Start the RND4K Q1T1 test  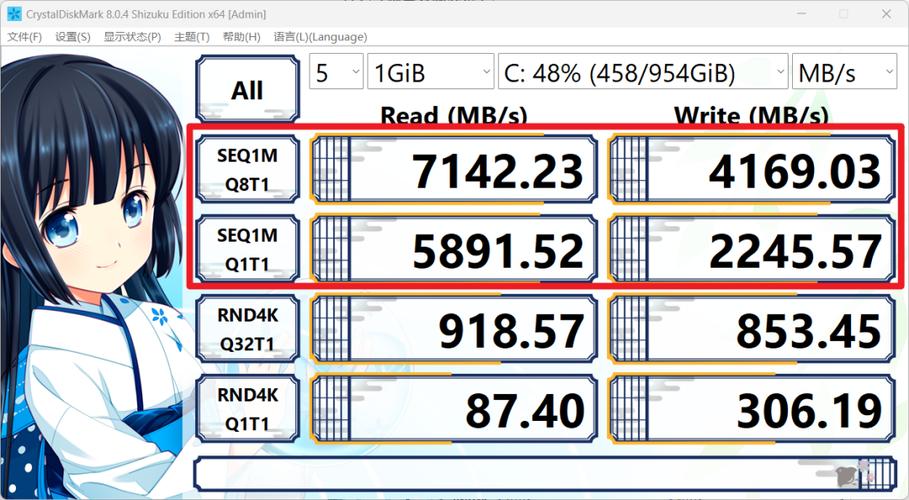248,409
